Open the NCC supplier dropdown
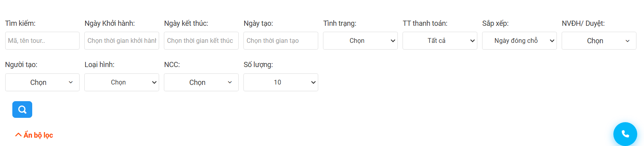 [x=201, y=82]
